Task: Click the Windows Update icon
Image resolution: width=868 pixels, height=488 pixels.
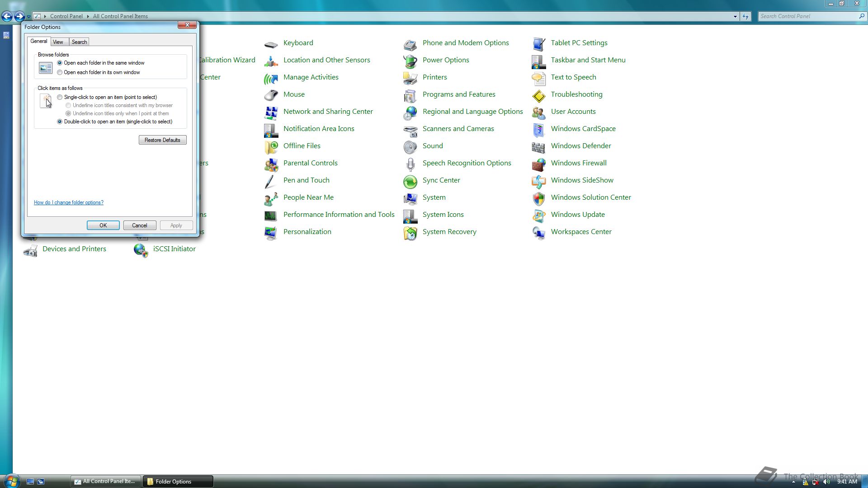Action: click(x=538, y=215)
